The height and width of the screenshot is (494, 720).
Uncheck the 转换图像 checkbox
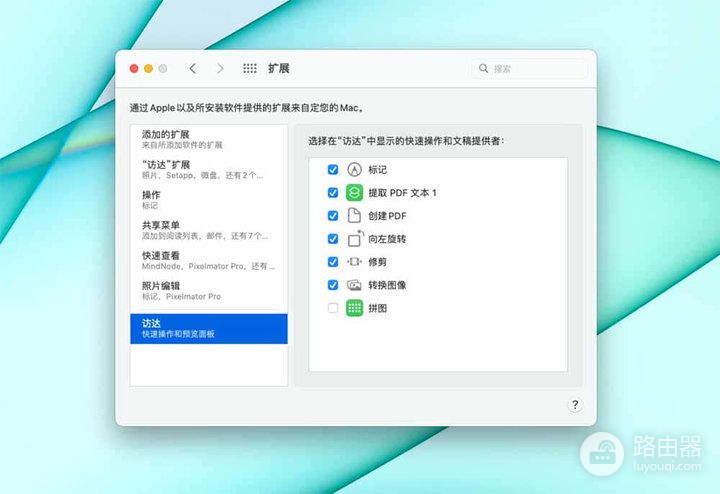click(333, 285)
